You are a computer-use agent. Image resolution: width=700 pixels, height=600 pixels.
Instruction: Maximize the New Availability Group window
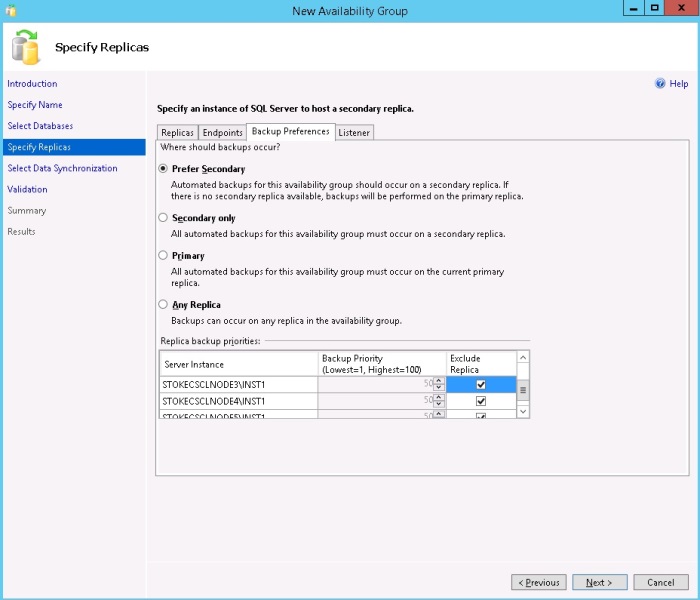click(654, 8)
